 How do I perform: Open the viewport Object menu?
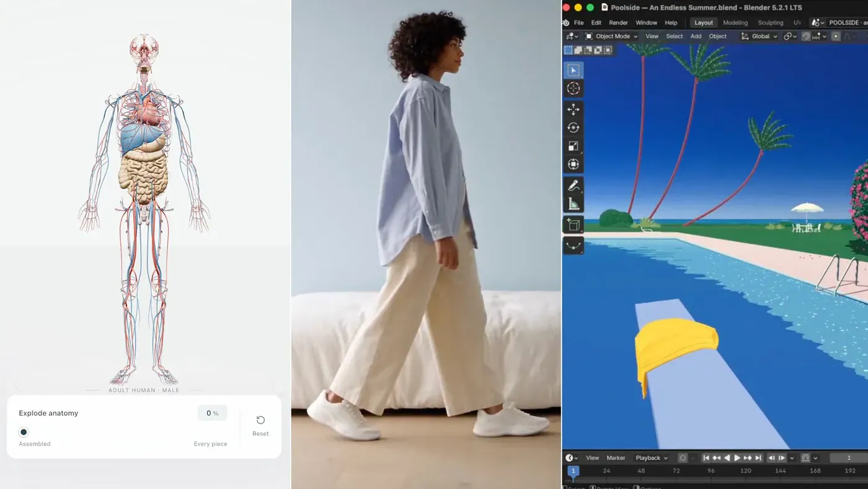(718, 37)
